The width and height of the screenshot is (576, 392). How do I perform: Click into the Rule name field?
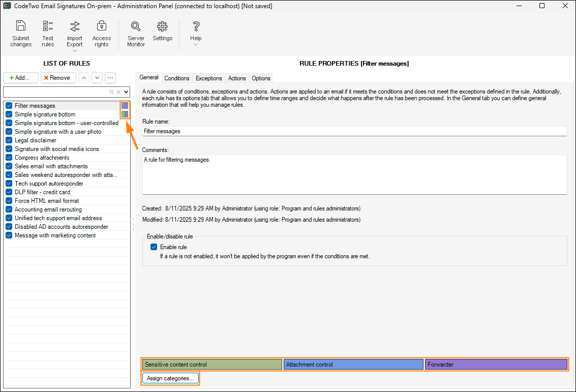tap(354, 131)
